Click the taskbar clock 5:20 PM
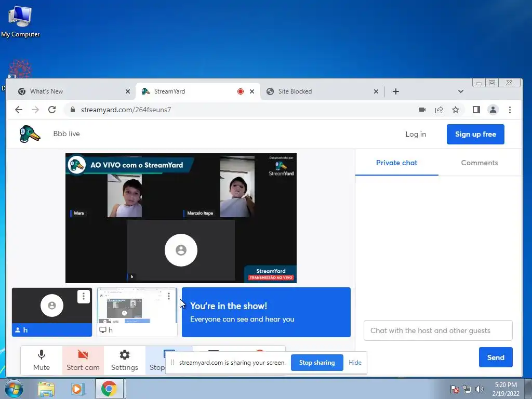The height and width of the screenshot is (399, 532). (506, 385)
